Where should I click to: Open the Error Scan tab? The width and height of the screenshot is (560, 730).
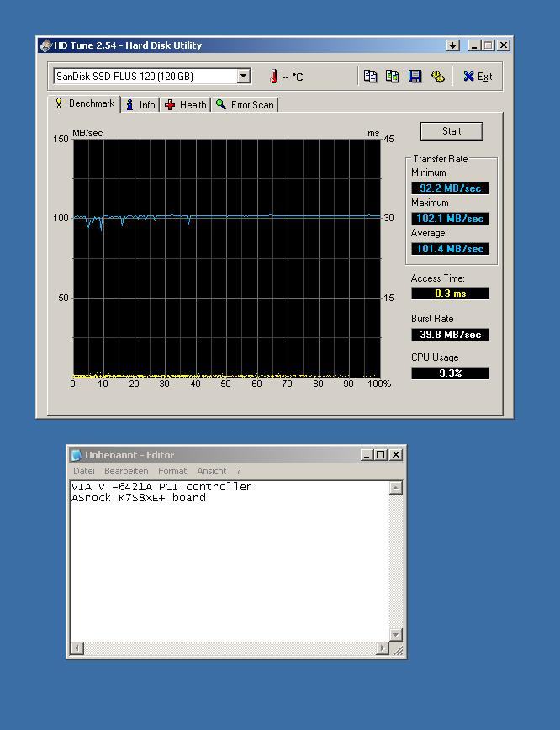(x=246, y=105)
